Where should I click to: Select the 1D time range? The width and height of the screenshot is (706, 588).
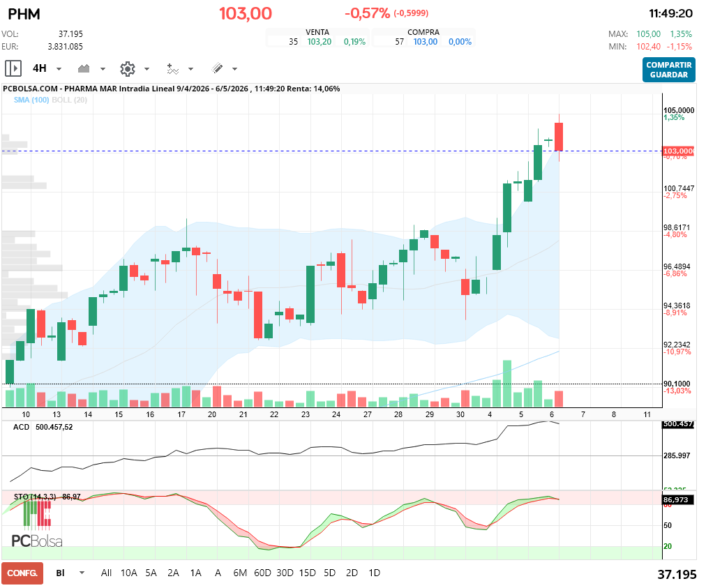tap(374, 573)
